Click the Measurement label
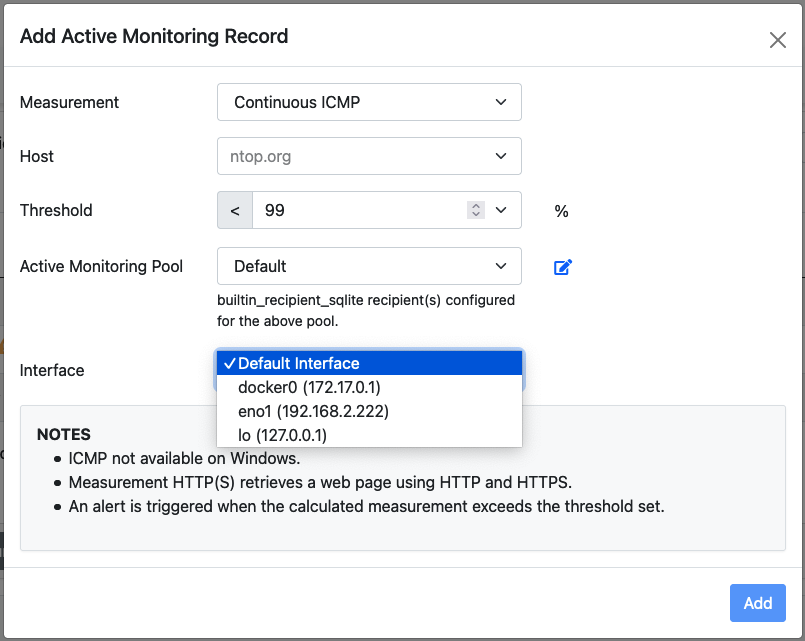The width and height of the screenshot is (805, 641). tap(69, 102)
